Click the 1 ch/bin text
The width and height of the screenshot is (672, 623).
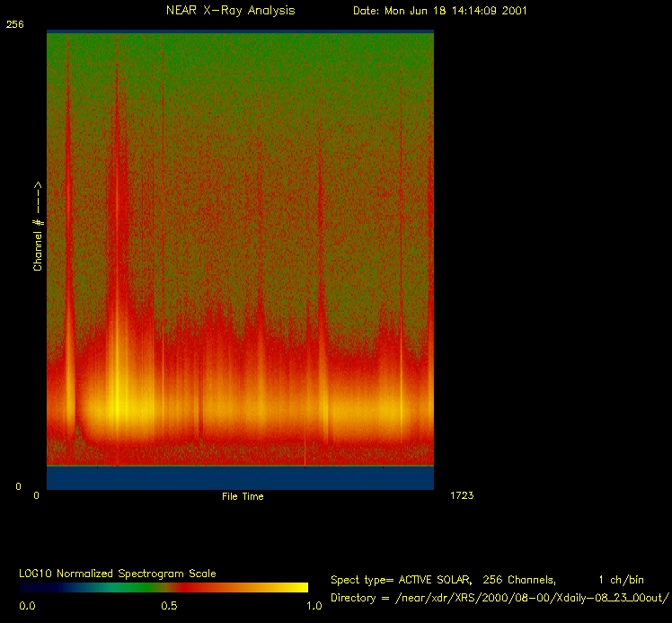pos(621,580)
